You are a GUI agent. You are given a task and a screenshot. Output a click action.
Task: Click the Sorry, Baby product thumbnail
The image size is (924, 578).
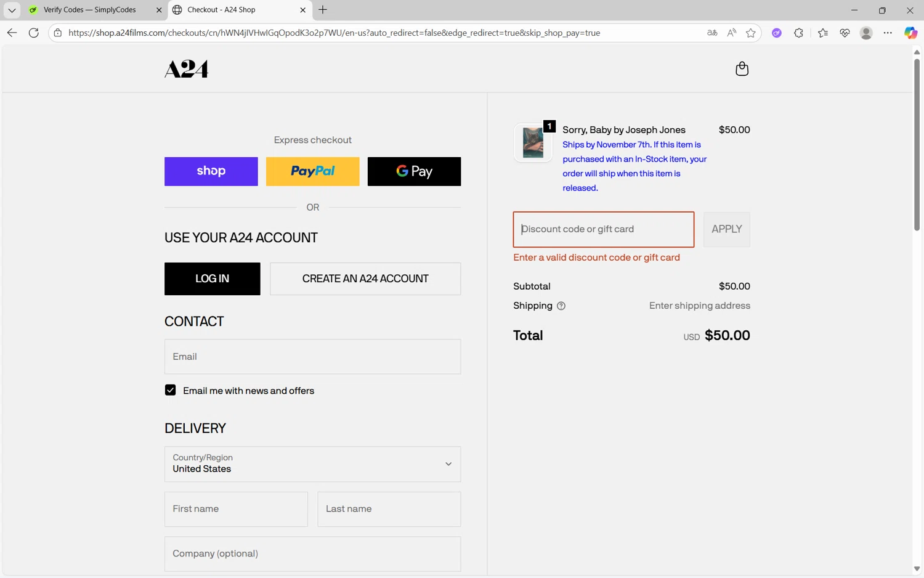pos(533,142)
